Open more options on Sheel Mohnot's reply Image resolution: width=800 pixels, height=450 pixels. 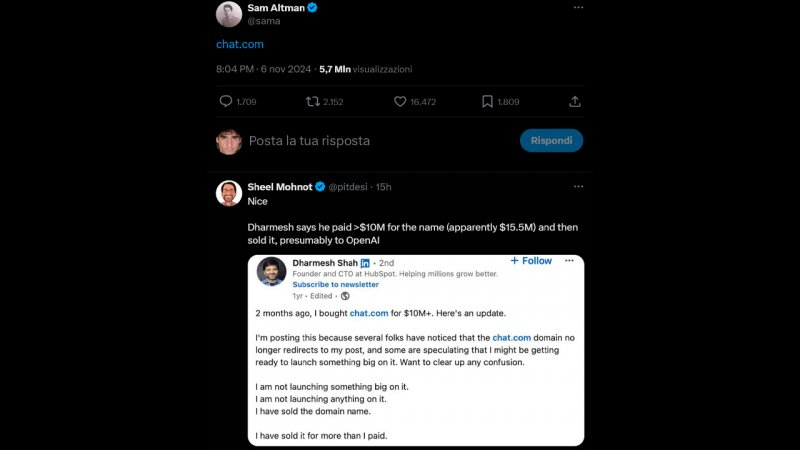point(578,186)
